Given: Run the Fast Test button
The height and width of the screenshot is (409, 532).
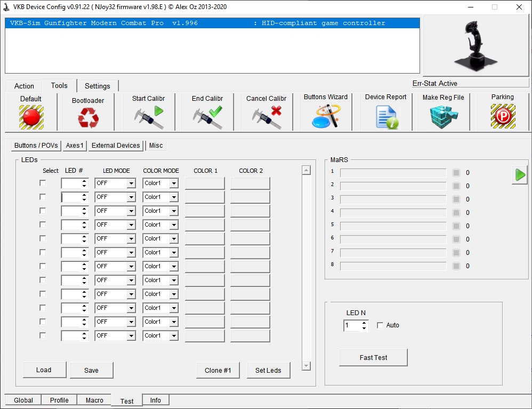Looking at the screenshot, I should click(x=373, y=357).
